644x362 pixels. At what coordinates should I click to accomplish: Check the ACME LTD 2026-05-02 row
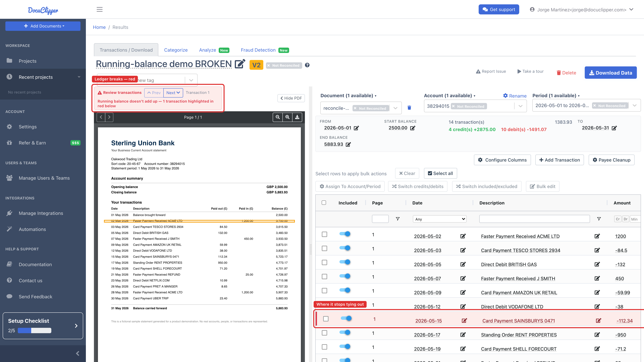pyautogui.click(x=324, y=234)
